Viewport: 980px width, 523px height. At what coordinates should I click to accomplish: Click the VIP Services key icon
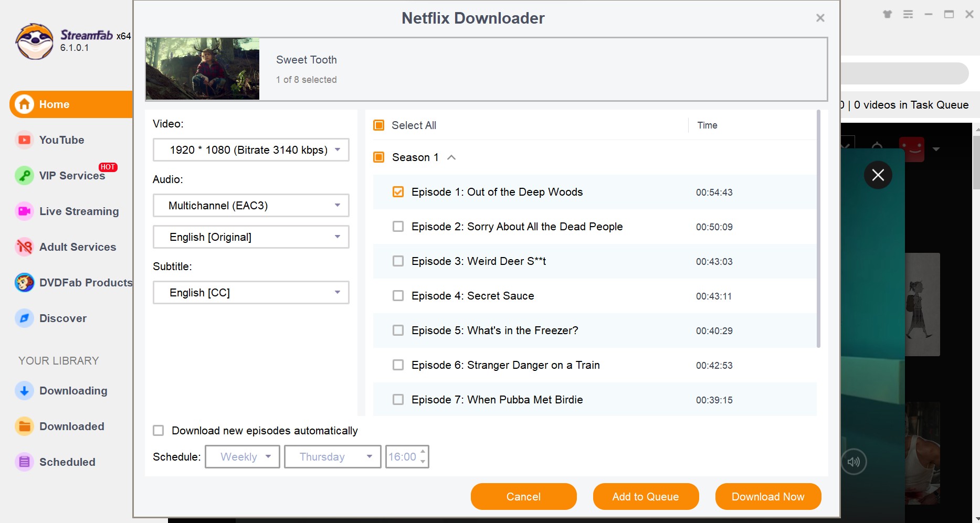click(x=24, y=176)
